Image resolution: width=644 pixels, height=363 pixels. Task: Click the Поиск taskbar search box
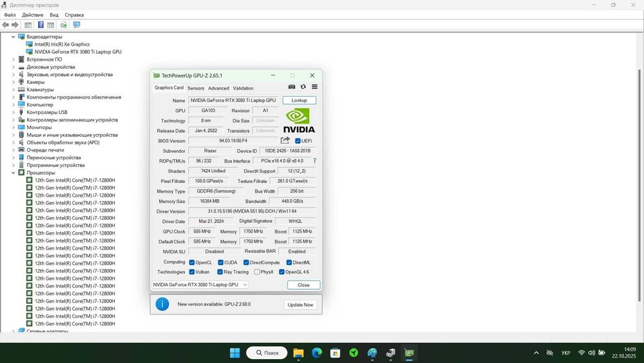click(267, 353)
